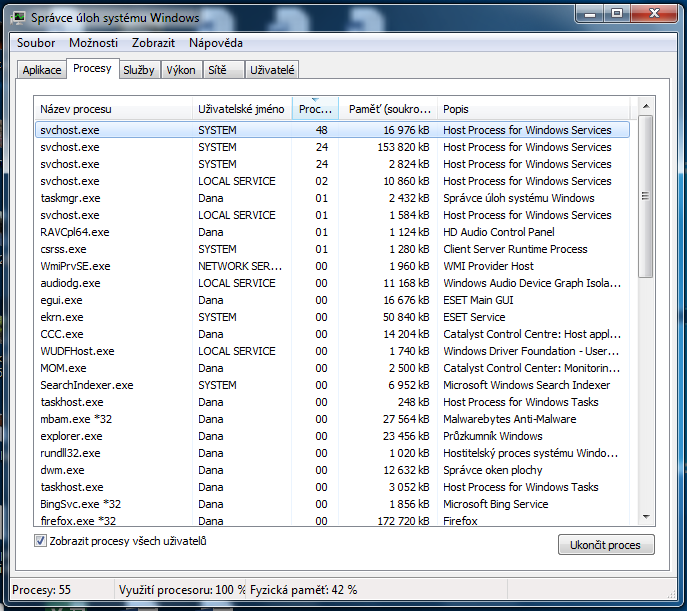This screenshot has width=687, height=611.
Task: Select the RAVCpl64.exe process
Action: point(332,232)
